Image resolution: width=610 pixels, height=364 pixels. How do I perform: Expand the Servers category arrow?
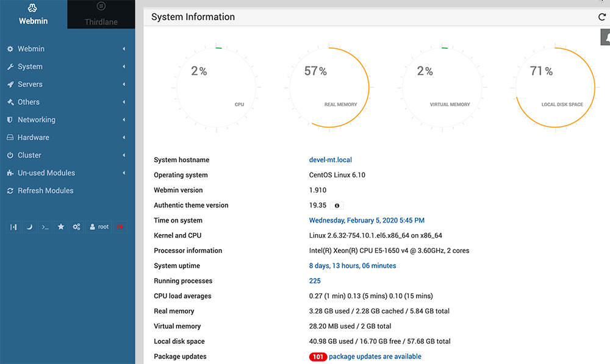[x=124, y=84]
